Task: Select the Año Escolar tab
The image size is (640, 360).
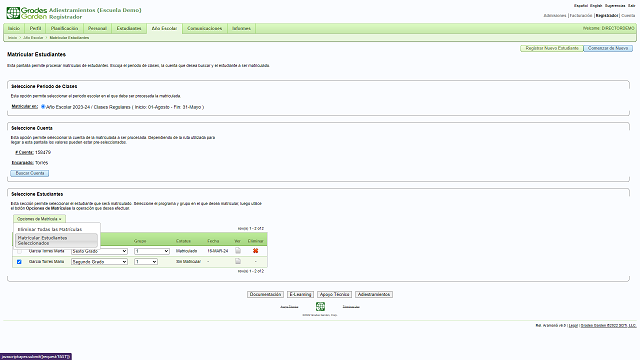Action: click(x=164, y=28)
